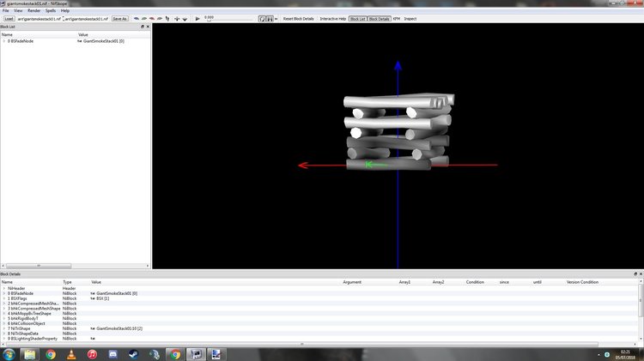
Task: Click Version Condition column header
Action: [582, 282]
